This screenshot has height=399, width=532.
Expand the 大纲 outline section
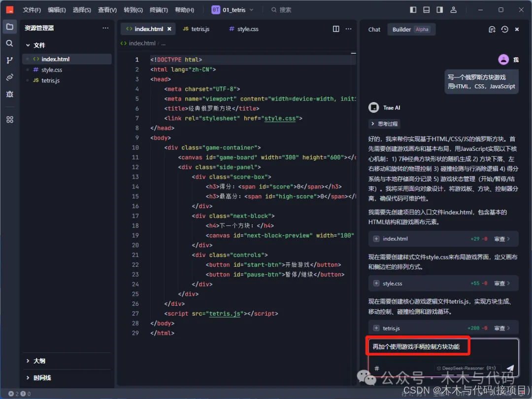(35, 361)
